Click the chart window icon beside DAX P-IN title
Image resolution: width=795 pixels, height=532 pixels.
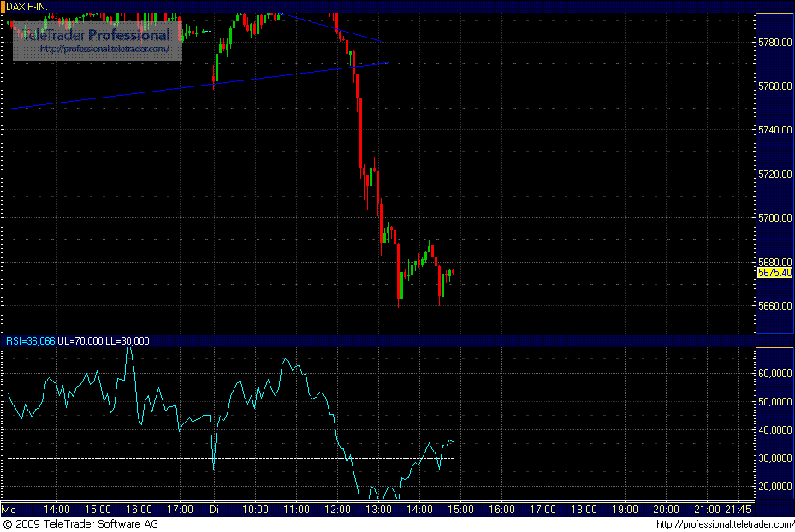[6, 4]
